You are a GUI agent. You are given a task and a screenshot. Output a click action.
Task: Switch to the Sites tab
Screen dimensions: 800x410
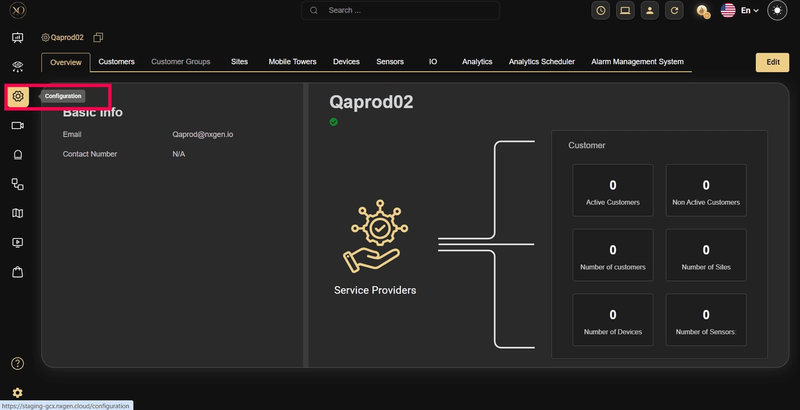(x=239, y=62)
